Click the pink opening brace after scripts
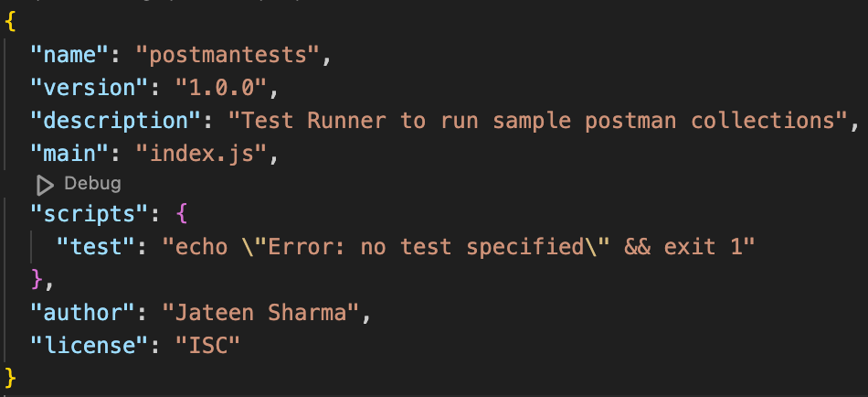868x397 pixels. tap(181, 216)
